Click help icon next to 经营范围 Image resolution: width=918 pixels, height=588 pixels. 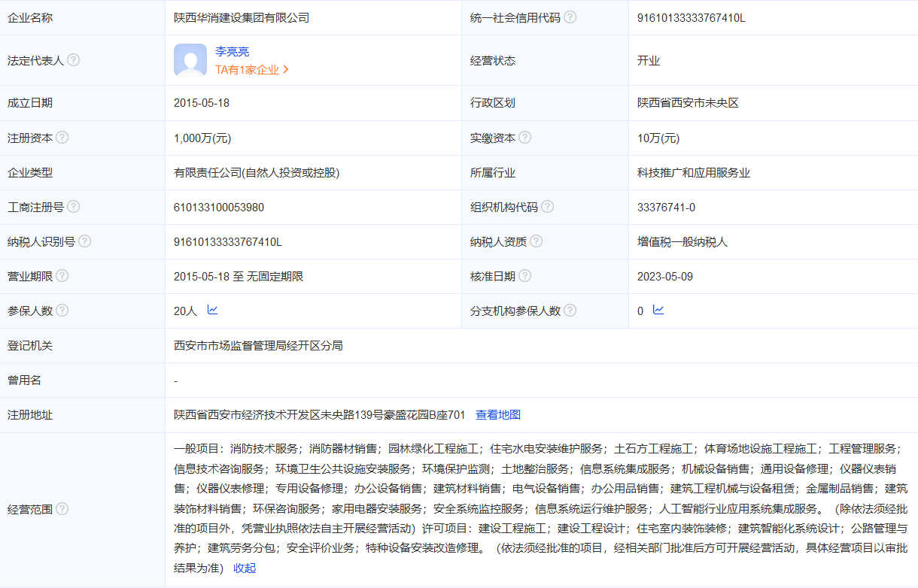[x=62, y=509]
